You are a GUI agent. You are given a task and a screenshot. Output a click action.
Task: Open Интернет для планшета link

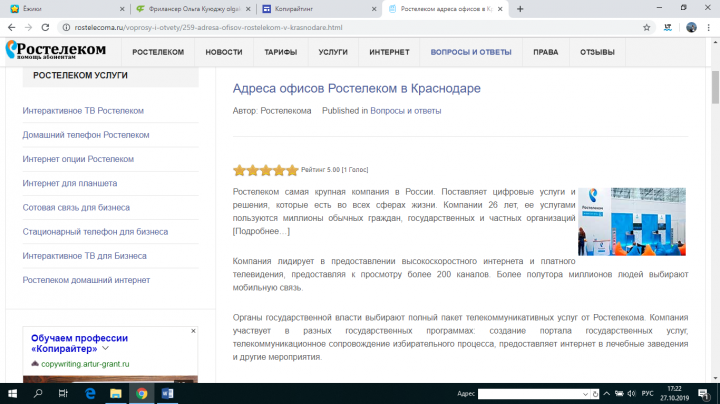tap(70, 183)
